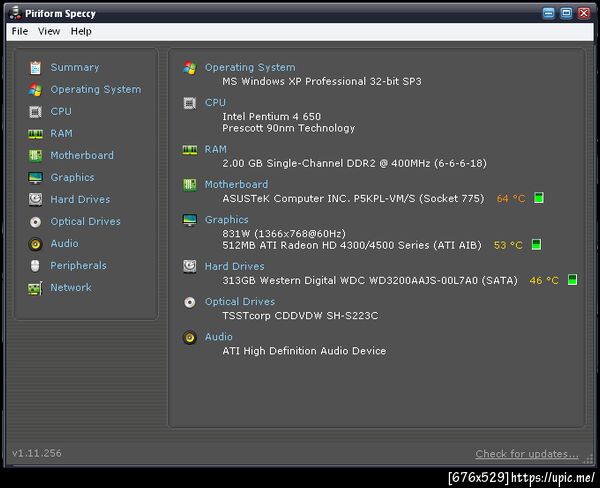Image resolution: width=600 pixels, height=488 pixels.
Task: Click the CPU chip icon in summary panel
Action: click(x=190, y=103)
